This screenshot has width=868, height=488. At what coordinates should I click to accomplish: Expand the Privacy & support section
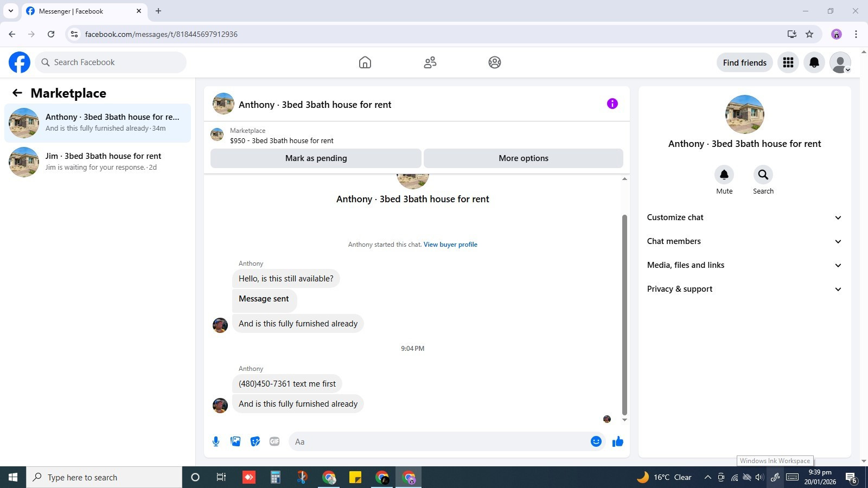(745, 289)
